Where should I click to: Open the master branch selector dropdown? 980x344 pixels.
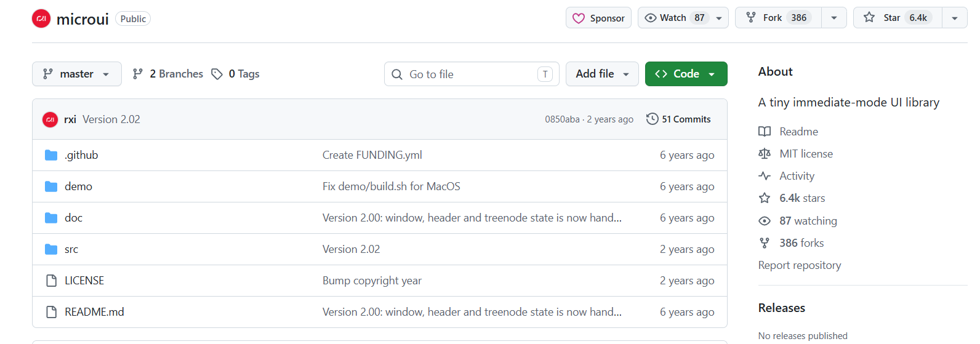click(x=76, y=74)
